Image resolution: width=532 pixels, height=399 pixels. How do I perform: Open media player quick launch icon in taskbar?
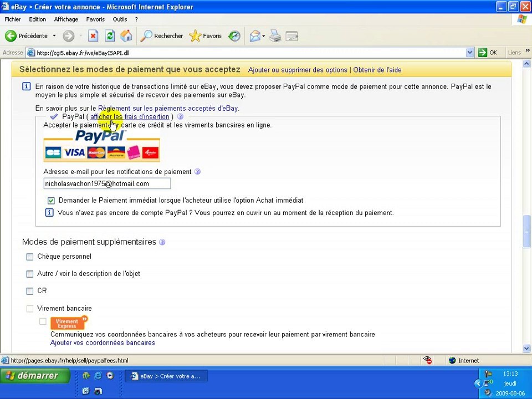pyautogui.click(x=110, y=376)
